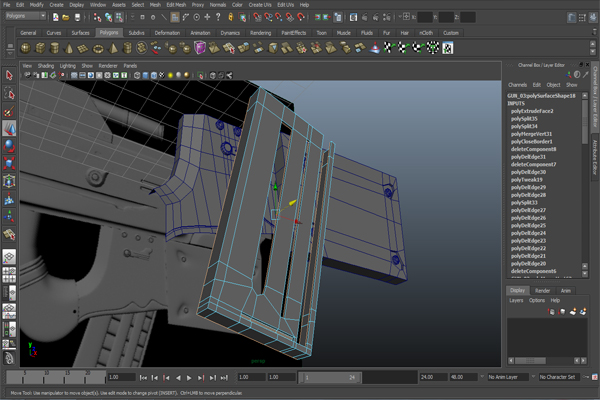Activate the Move tool cone icon
Viewport: 600px width, 400px height.
pyautogui.click(x=9, y=129)
